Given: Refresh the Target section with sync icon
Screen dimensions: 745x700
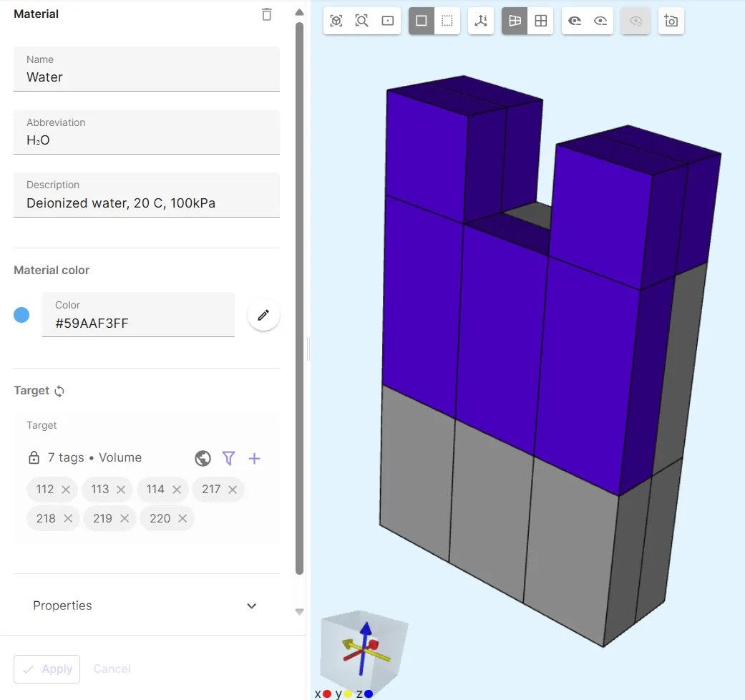Looking at the screenshot, I should point(59,391).
